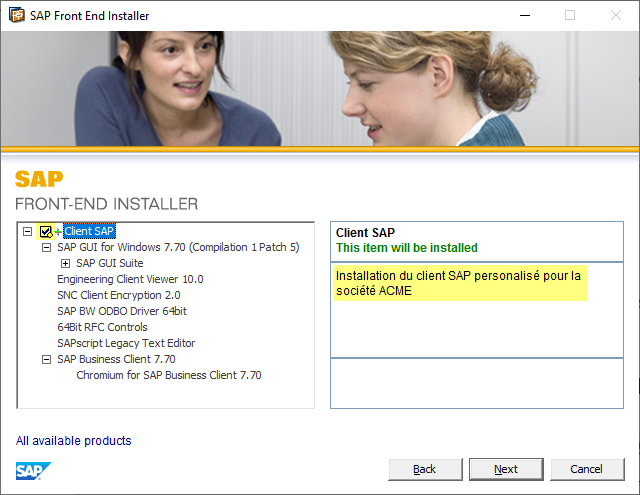Select Chromium for SAP Business Client 7.70
640x495 pixels.
169,375
